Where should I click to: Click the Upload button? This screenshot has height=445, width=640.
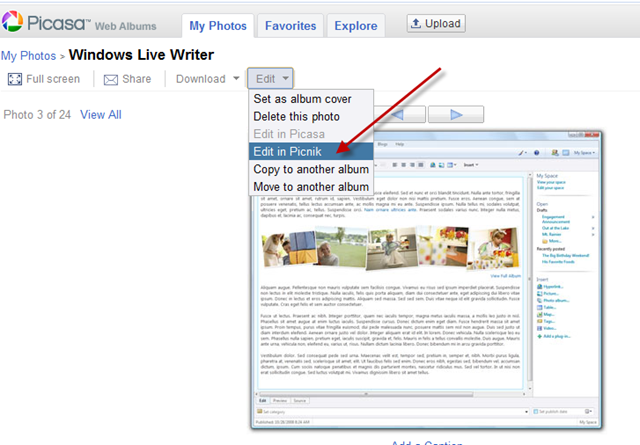[436, 23]
